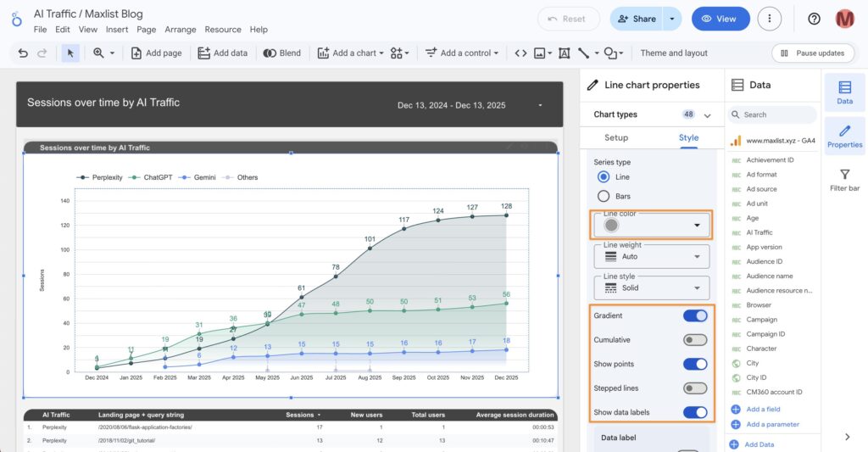Viewport: 868px width, 452px height.
Task: Click the redo arrow icon
Action: click(42, 53)
